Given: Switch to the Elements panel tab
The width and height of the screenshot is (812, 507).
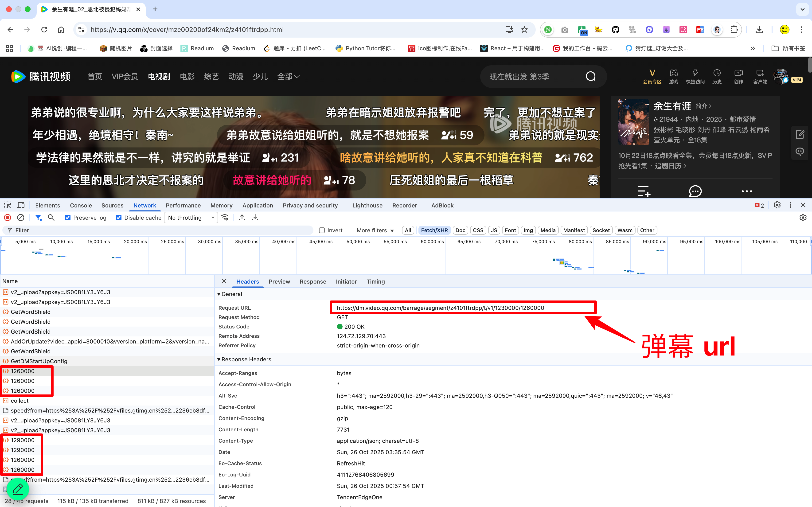Looking at the screenshot, I should click(48, 205).
